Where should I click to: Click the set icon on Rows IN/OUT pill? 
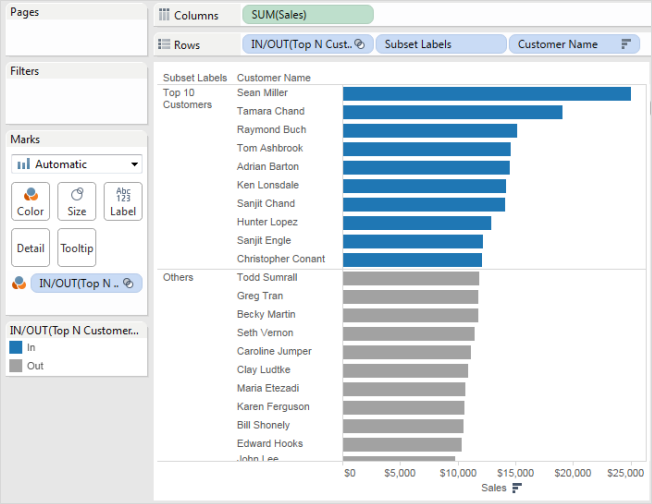click(x=359, y=44)
